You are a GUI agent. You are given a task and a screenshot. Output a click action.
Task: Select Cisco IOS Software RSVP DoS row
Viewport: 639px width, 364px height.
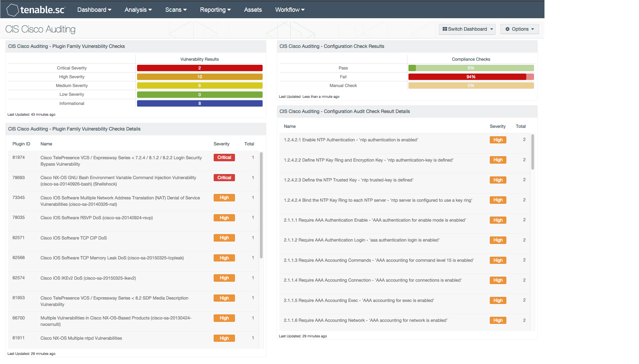(133, 221)
